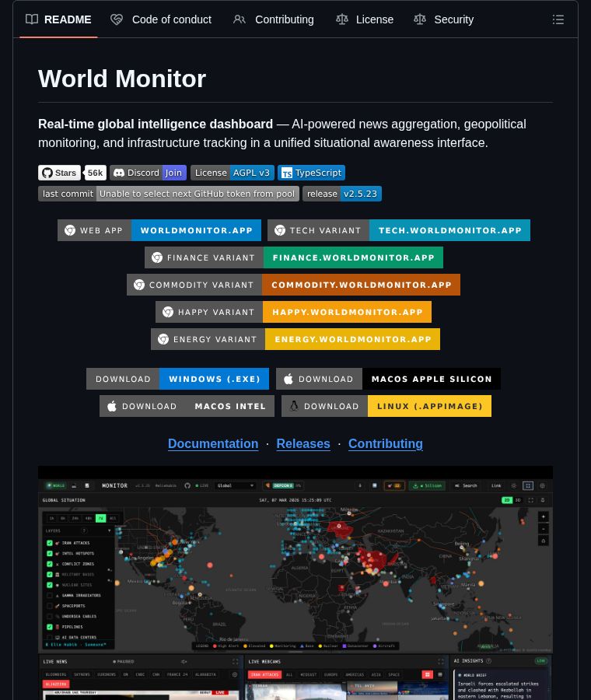Viewport: 591px width, 700px height.
Task: Uncheck Intel Hotspots layer checkbox
Action: (50, 554)
